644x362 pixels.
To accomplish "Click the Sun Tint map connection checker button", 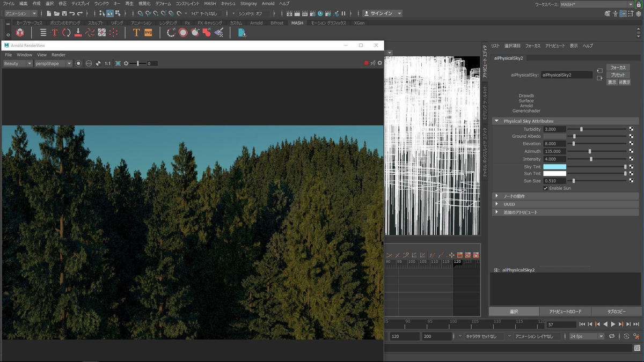I will [631, 173].
